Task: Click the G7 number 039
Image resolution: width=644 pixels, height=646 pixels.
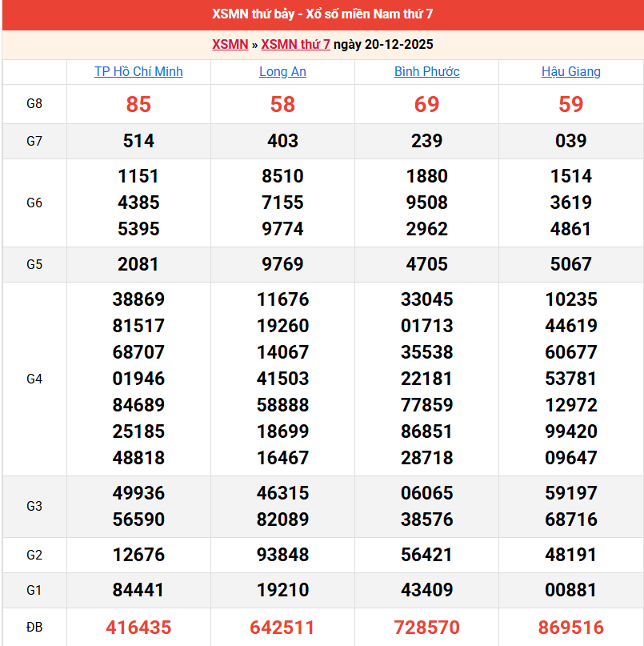Action: click(570, 141)
